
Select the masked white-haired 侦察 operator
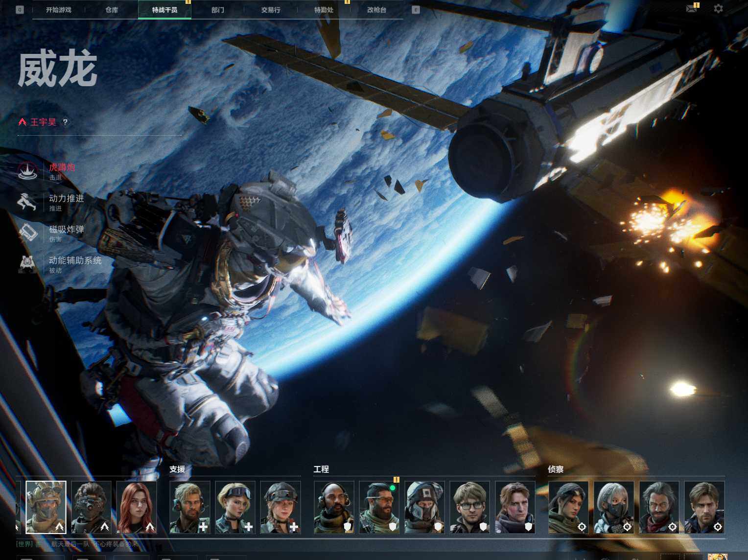(614, 507)
